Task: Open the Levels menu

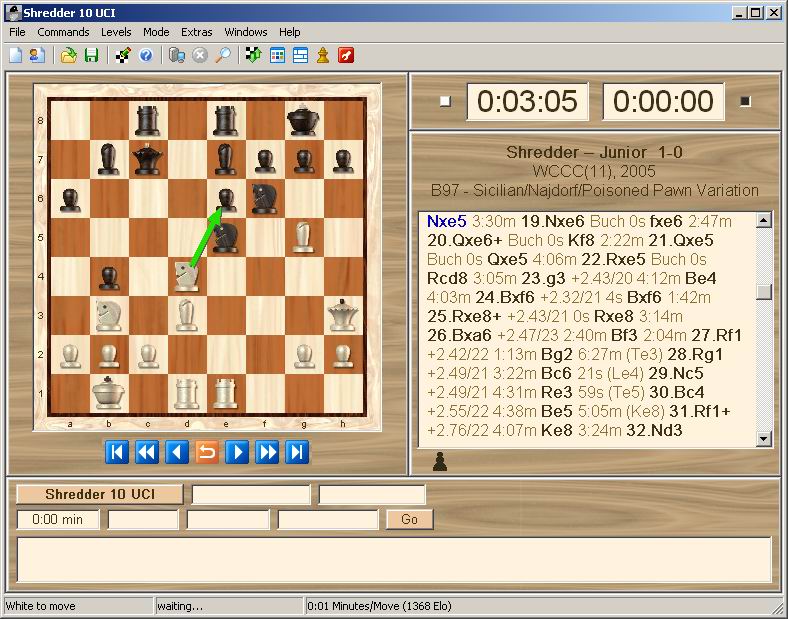Action: tap(116, 32)
